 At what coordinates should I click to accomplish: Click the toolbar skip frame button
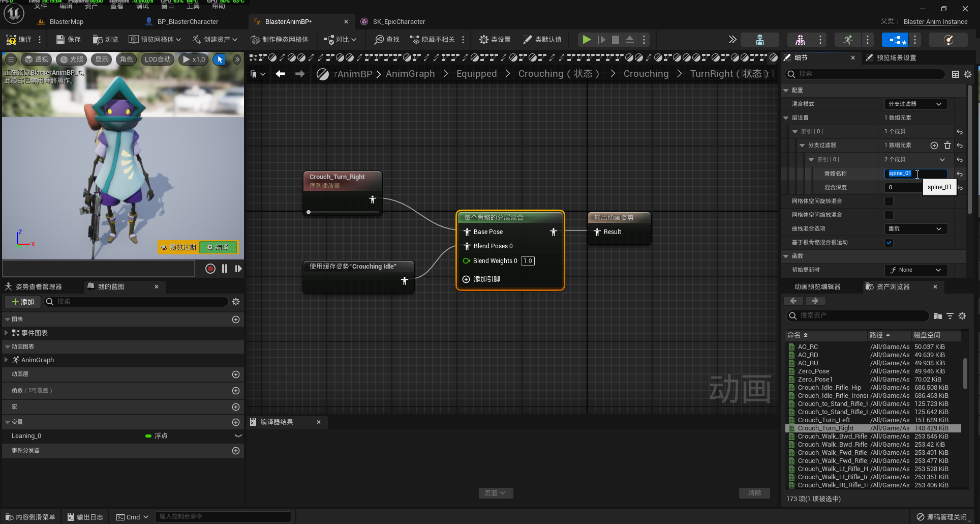601,40
